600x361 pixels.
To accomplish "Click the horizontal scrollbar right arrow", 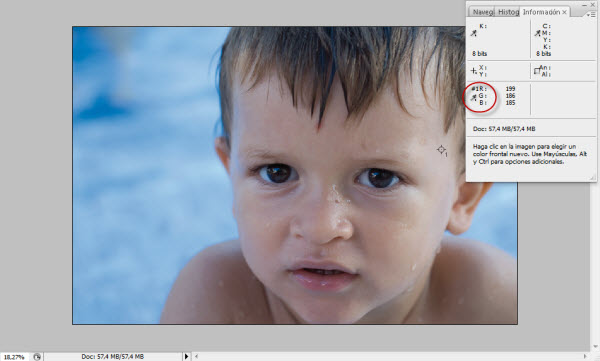I will [585, 356].
